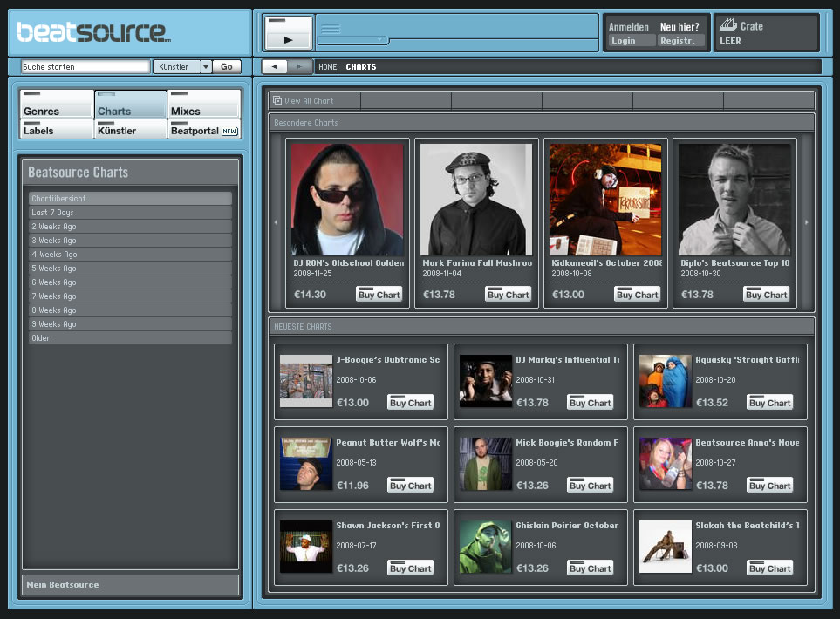
Task: Open Peanut Butter Wolf's chart thumbnail
Action: coord(306,464)
